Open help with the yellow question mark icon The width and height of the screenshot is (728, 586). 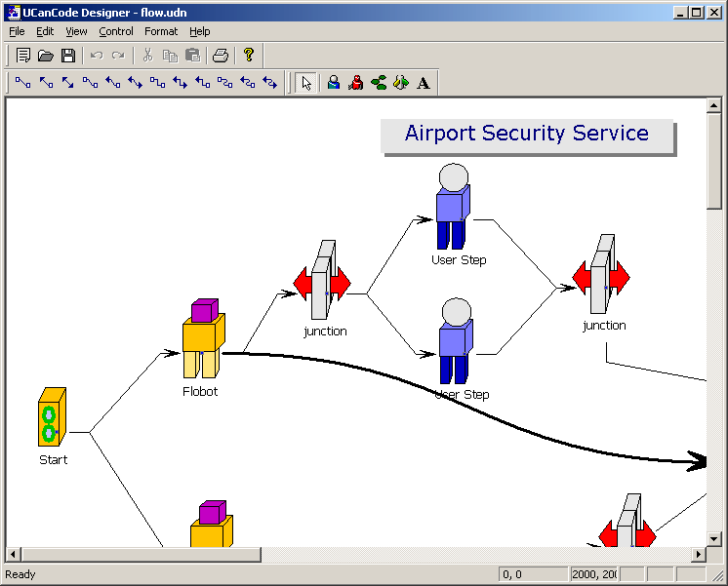pos(249,56)
